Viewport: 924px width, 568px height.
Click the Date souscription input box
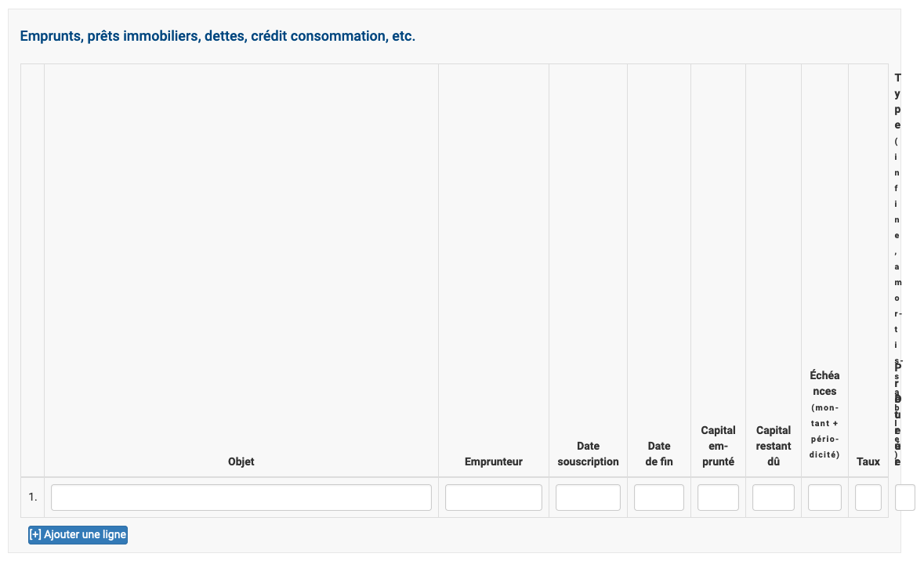(588, 497)
